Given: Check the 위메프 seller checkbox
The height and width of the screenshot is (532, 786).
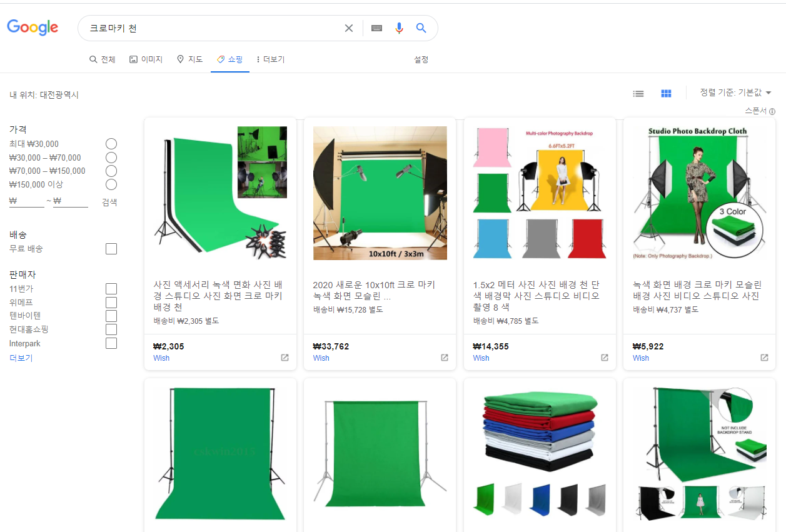Looking at the screenshot, I should (111, 303).
